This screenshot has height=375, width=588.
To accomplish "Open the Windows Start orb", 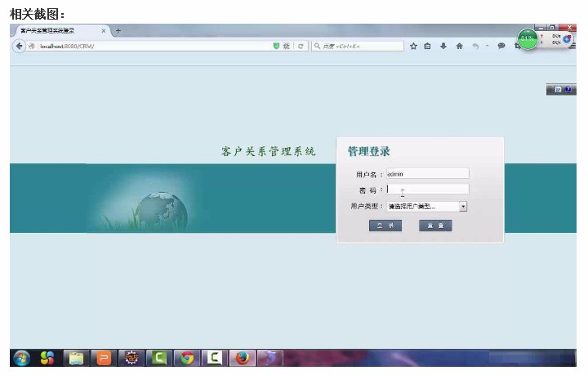I will [x=22, y=358].
